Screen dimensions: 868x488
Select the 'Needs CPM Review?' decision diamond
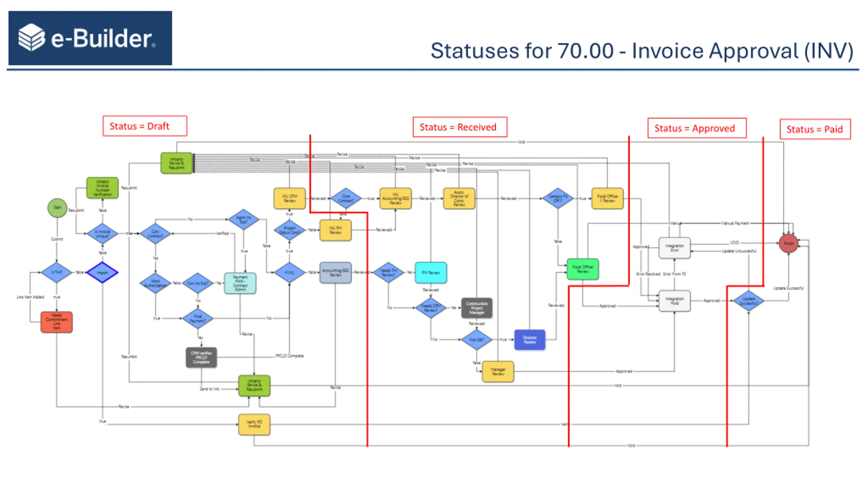point(431,308)
